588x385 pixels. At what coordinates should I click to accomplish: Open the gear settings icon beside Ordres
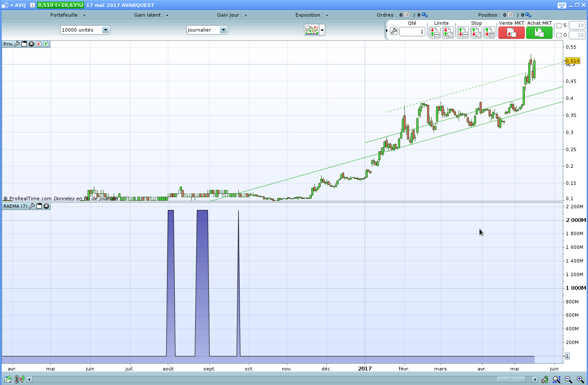pyautogui.click(x=425, y=15)
